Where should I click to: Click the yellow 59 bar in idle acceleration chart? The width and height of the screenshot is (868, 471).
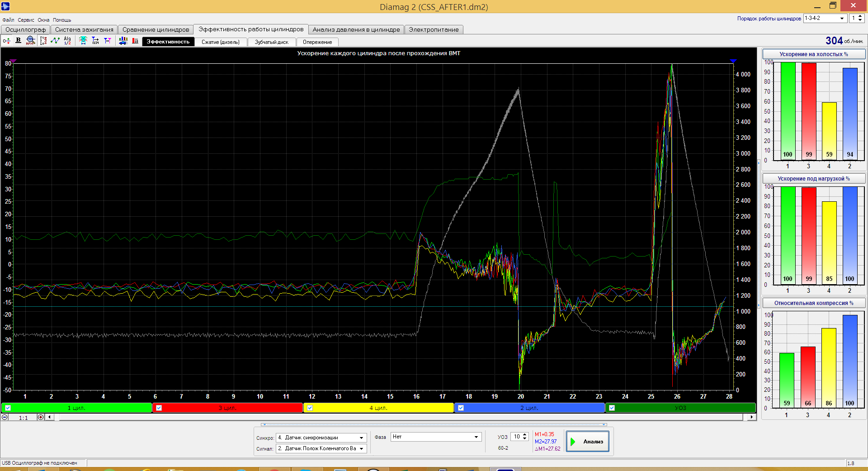tap(829, 131)
